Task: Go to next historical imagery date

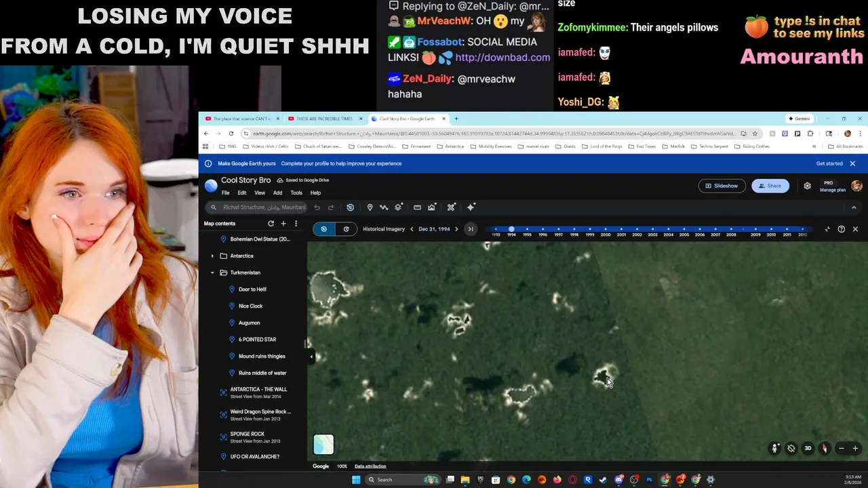Action: 456,229
